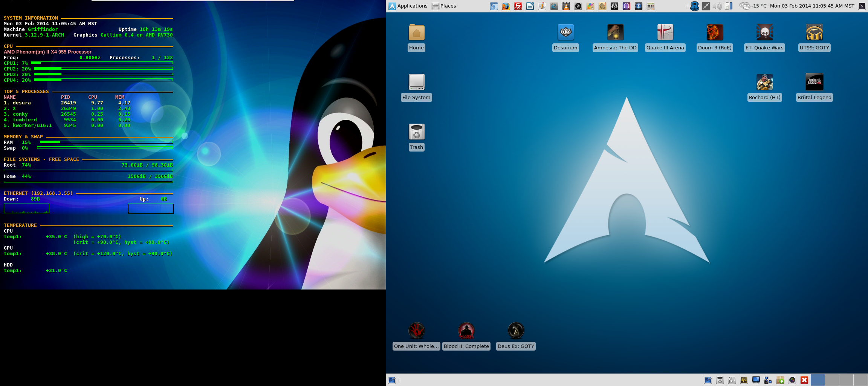Click the blue robot tray icon
This screenshot has width=868, height=386.
click(695, 6)
